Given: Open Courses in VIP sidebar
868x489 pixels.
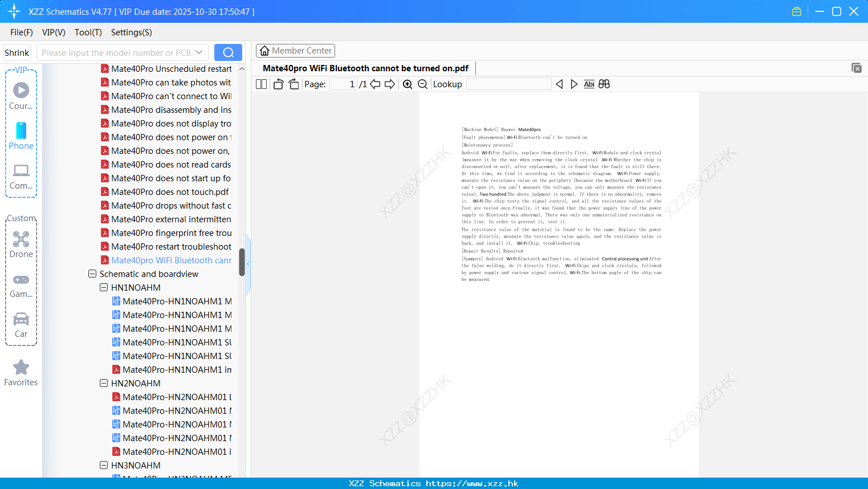Looking at the screenshot, I should point(21,96).
